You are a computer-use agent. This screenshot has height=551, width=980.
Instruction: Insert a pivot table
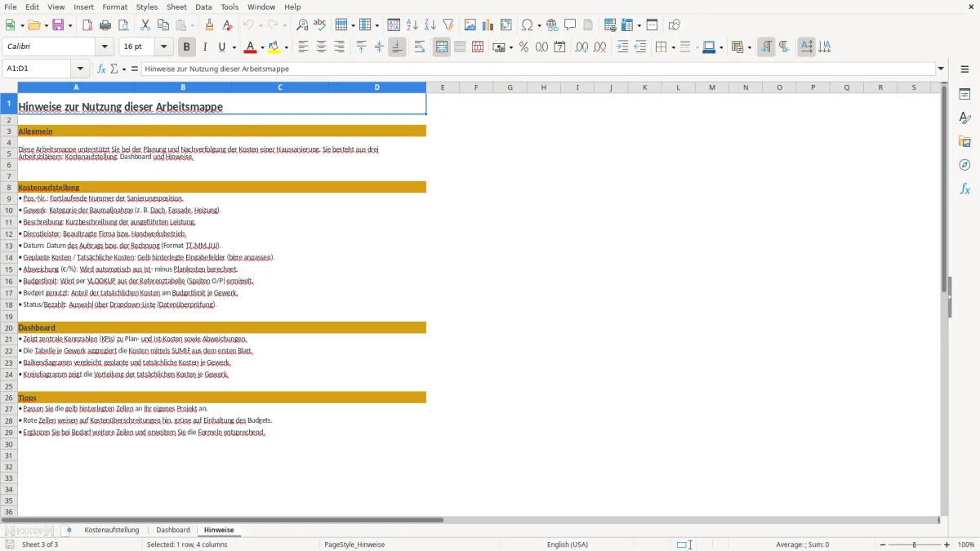click(x=506, y=25)
